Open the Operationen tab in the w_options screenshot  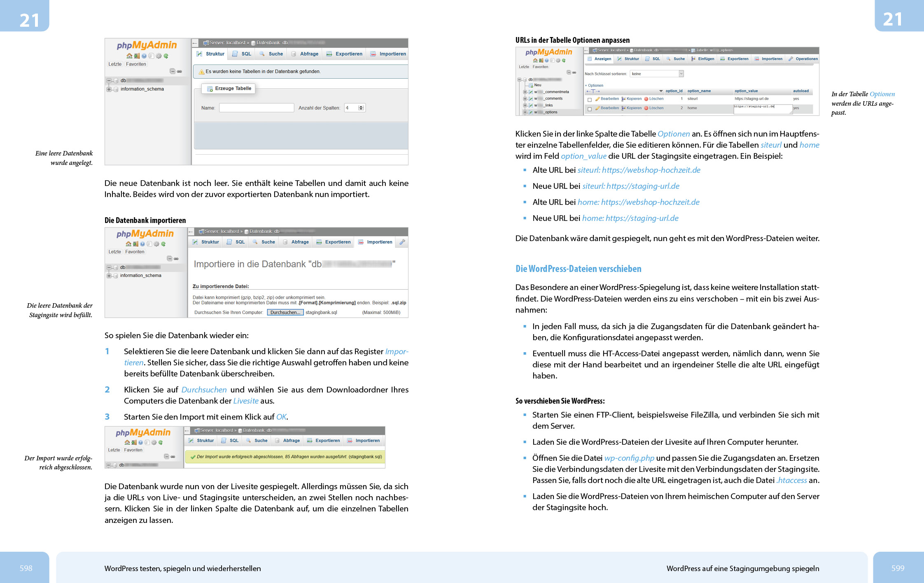pyautogui.click(x=803, y=59)
